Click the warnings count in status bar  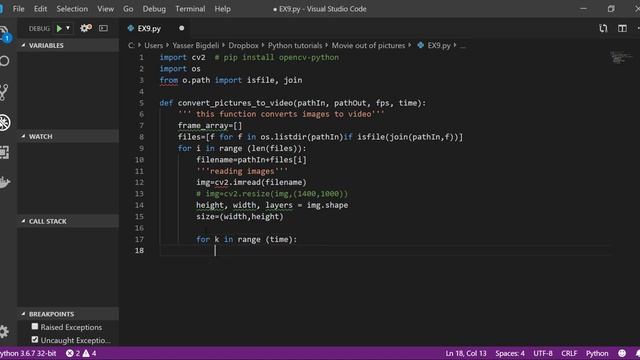coord(89,353)
